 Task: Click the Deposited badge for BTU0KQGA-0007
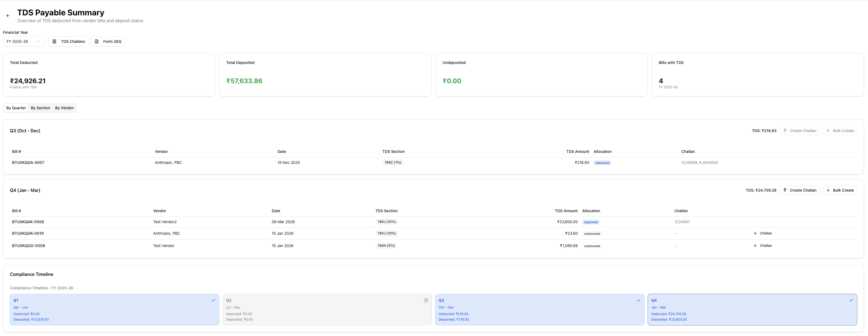[x=602, y=163]
